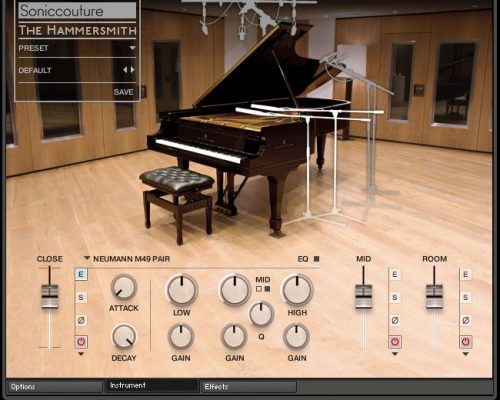Click the SAVE preset button
The image size is (500, 400).
point(123,92)
